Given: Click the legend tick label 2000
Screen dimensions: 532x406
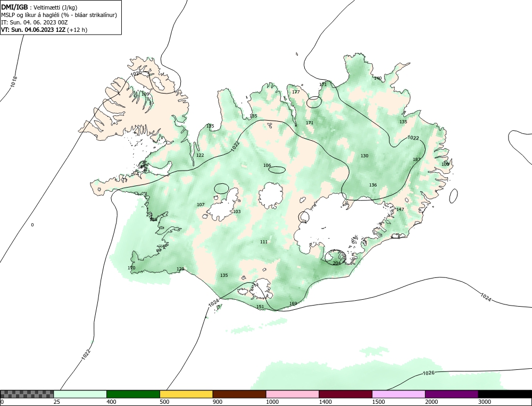Looking at the screenshot, I should click(x=431, y=402).
